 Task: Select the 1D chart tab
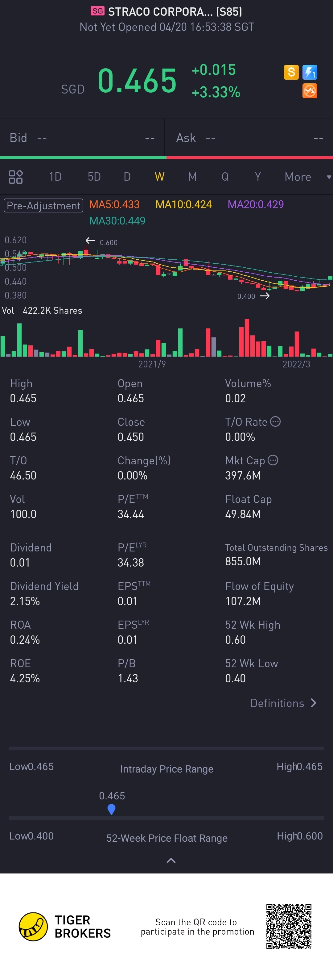55,177
